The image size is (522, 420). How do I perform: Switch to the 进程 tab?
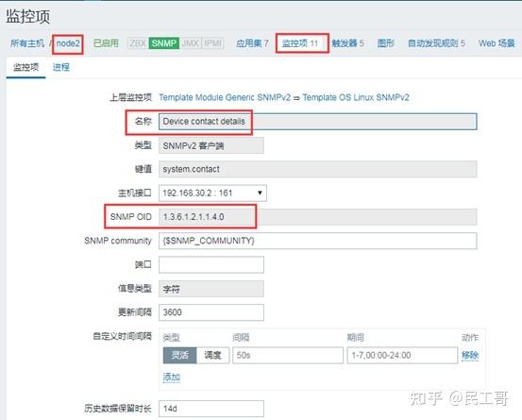coord(61,67)
